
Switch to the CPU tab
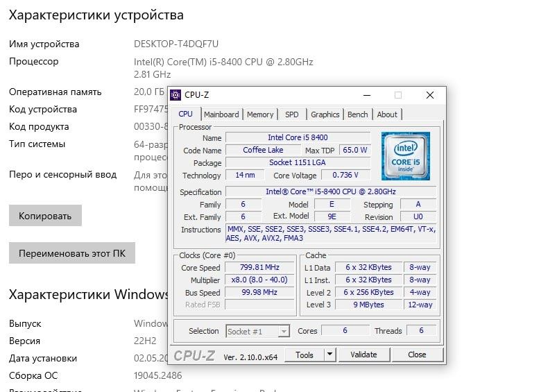185,114
